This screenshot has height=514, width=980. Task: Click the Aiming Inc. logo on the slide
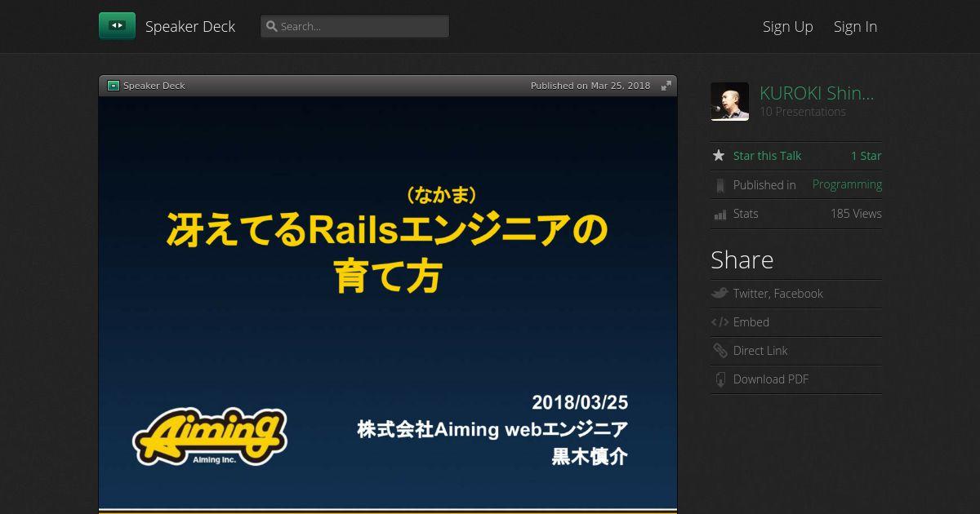(x=210, y=436)
